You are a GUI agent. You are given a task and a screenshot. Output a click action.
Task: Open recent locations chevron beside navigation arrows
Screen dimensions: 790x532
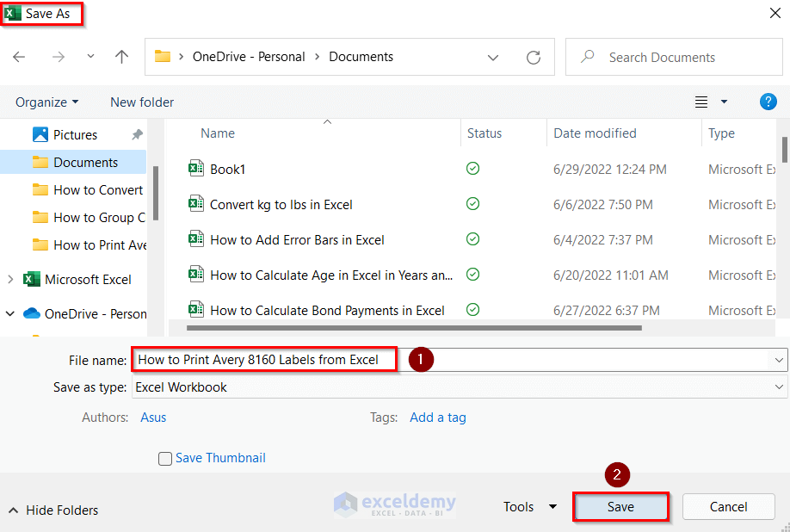coord(90,57)
